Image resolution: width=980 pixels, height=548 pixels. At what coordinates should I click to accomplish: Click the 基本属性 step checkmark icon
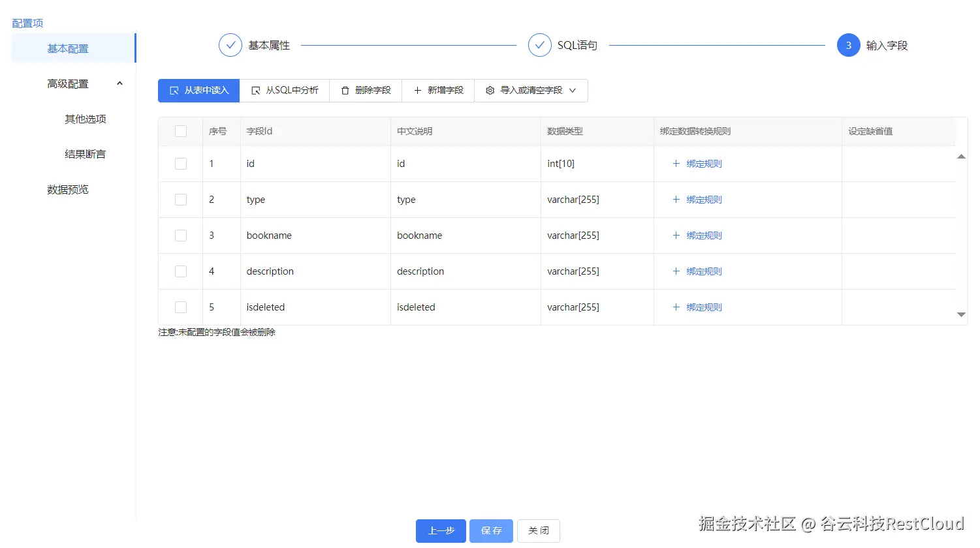point(230,45)
